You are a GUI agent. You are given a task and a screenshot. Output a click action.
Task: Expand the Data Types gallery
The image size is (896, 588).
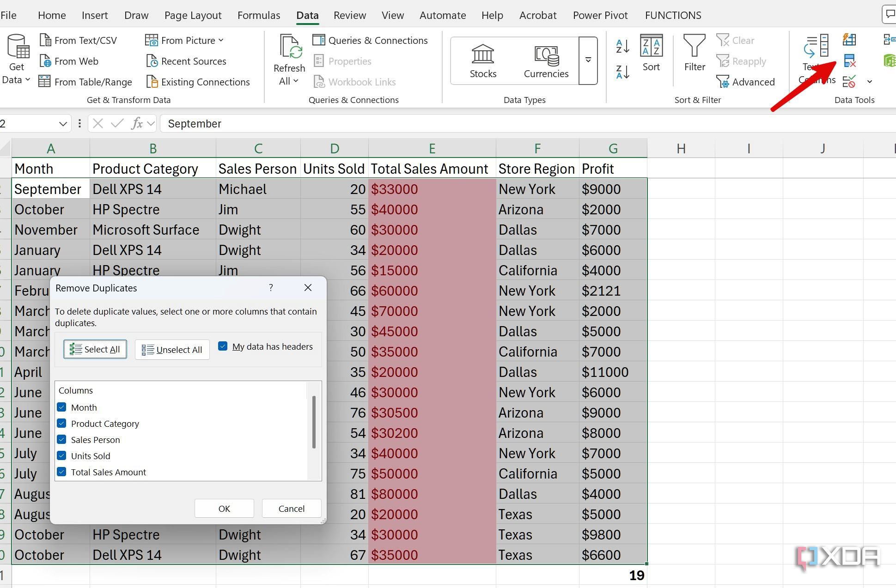pyautogui.click(x=587, y=60)
